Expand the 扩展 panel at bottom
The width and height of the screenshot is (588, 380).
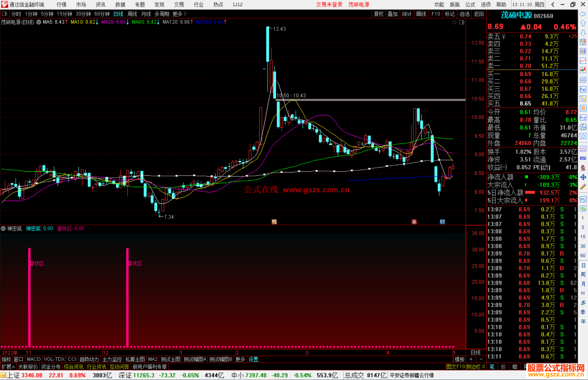8,367
